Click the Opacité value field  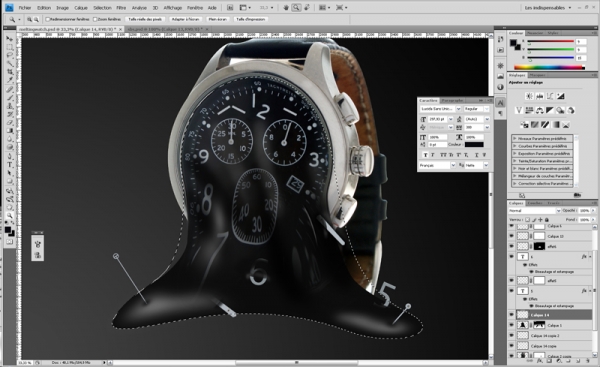pyautogui.click(x=584, y=210)
